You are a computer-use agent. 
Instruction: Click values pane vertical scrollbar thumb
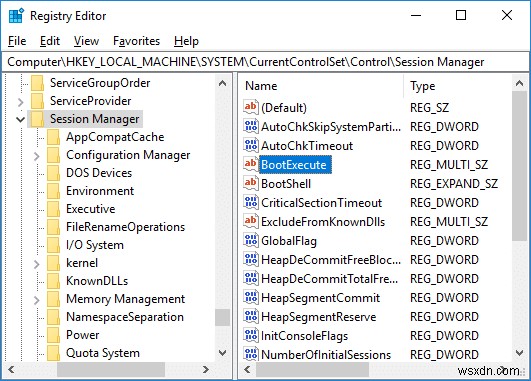pos(519,166)
